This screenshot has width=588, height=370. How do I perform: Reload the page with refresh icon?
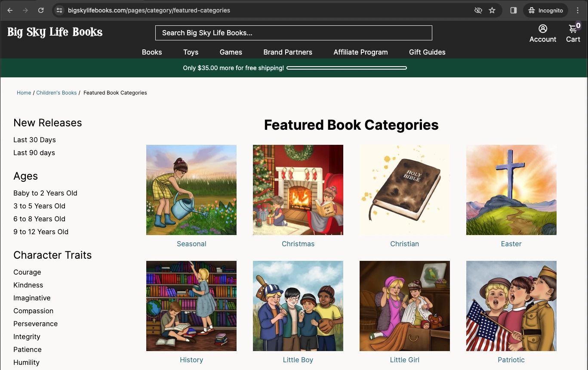point(41,10)
